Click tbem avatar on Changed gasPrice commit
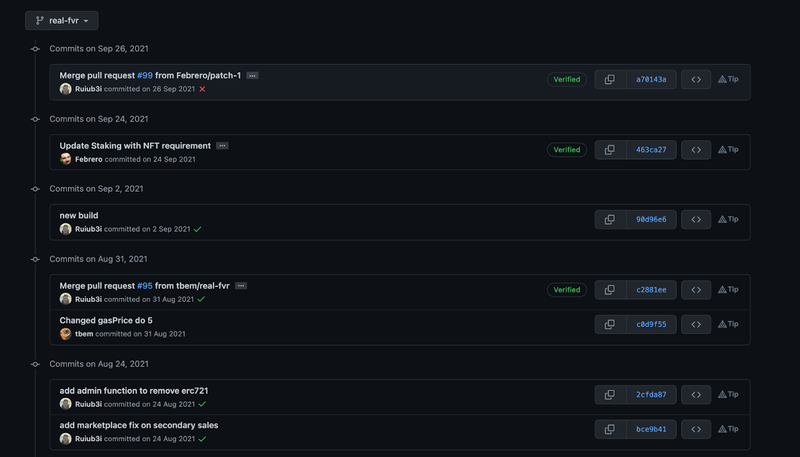This screenshot has height=457, width=800. tap(66, 334)
